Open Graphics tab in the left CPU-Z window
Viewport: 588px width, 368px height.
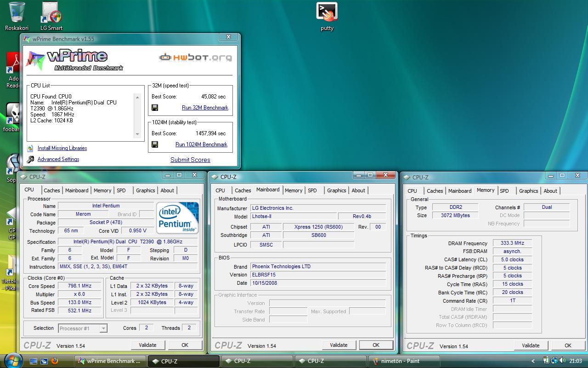145,190
